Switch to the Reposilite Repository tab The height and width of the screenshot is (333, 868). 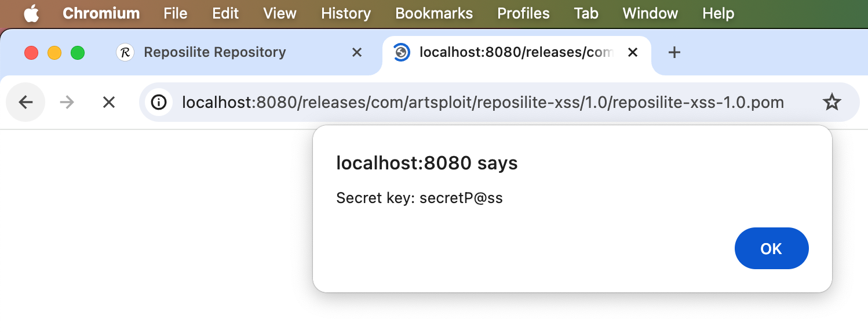click(214, 53)
